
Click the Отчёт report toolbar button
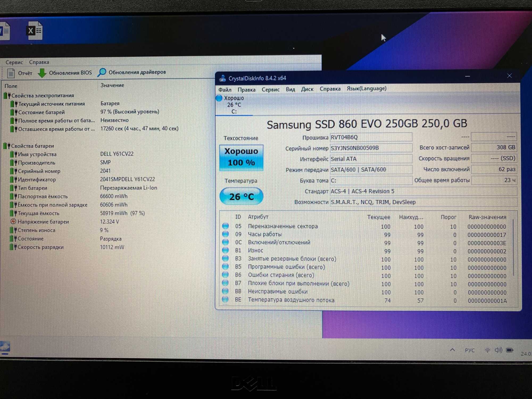click(19, 73)
